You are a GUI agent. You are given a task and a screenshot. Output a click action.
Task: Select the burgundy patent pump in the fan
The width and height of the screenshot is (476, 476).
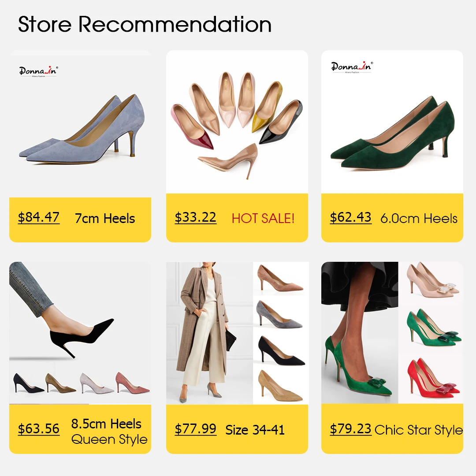point(193,126)
